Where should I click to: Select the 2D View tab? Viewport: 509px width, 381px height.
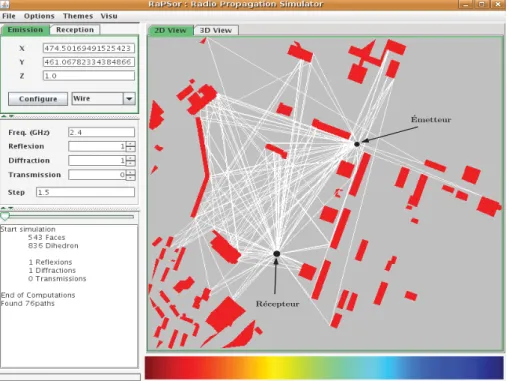click(170, 30)
